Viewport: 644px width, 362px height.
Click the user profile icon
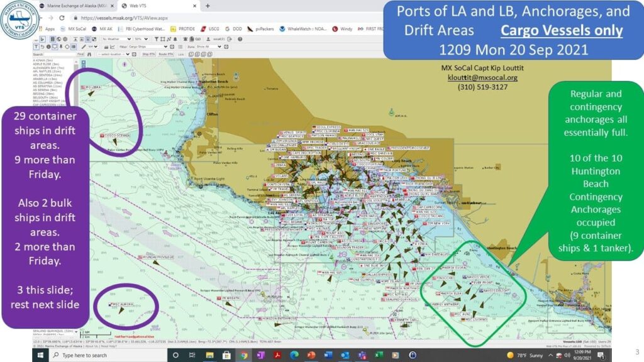208,39
